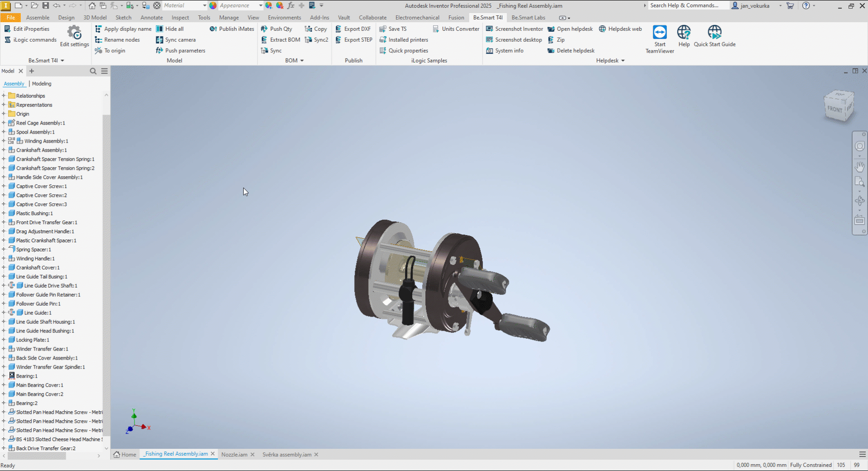Expand the Helpdesk panel dropdown

623,61
